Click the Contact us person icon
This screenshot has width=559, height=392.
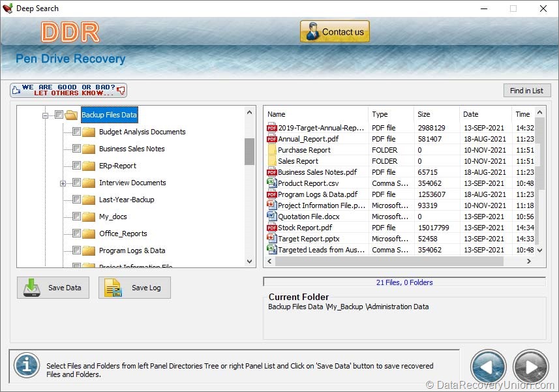pos(312,31)
